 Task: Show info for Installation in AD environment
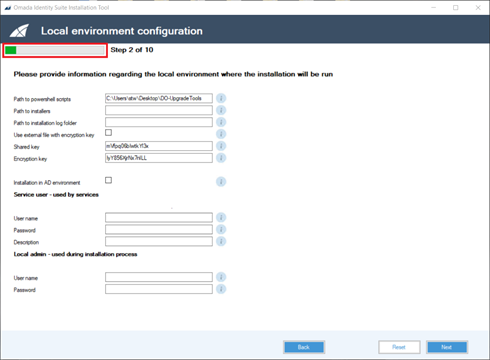point(221,182)
